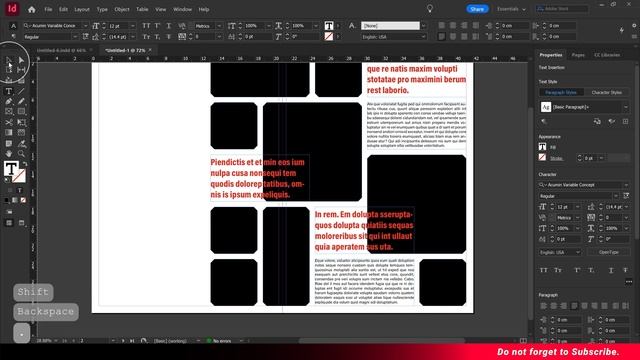This screenshot has width=640, height=360.
Task: Select the Free Transform tool
Action: pyautogui.click(x=21, y=122)
